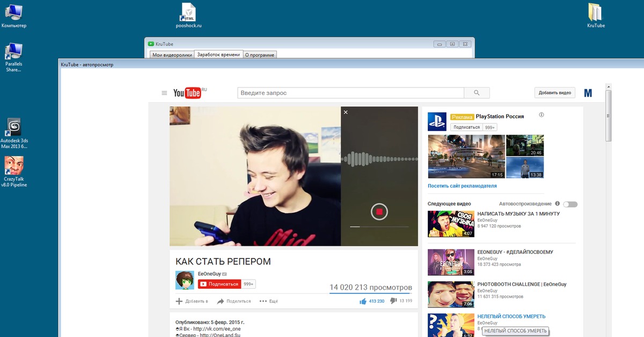The height and width of the screenshot is (337, 644).
Task: Launch Autodesk 3ds Max 2013 shortcut
Action: (14, 133)
